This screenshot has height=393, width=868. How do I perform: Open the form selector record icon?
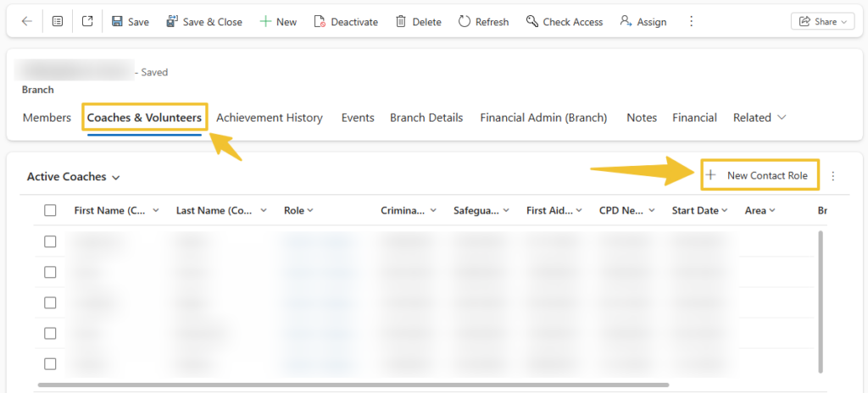pyautogui.click(x=58, y=22)
